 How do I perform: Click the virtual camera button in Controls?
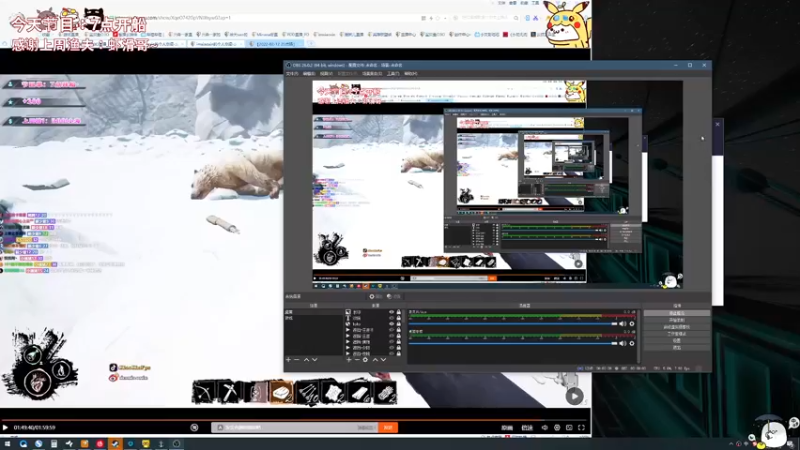pos(677,327)
